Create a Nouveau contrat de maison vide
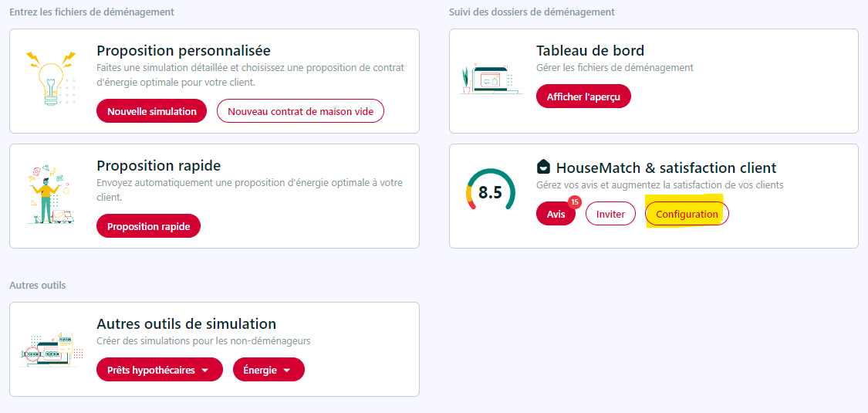 [x=300, y=111]
